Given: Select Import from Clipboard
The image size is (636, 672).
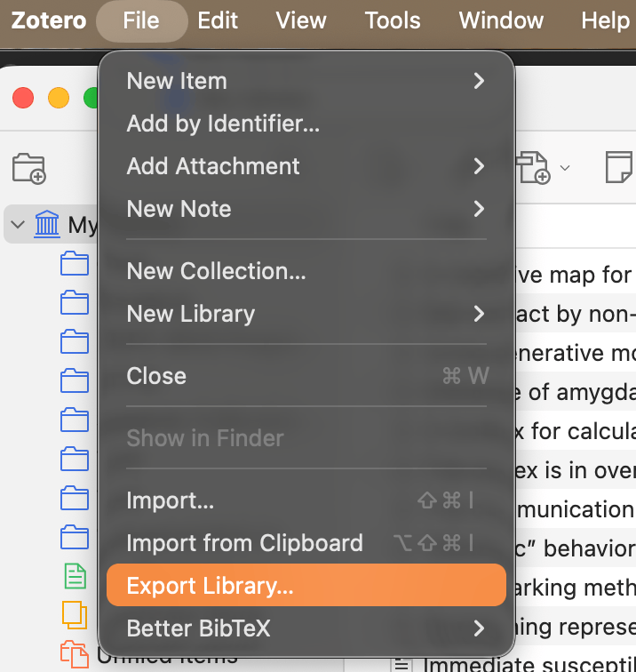Looking at the screenshot, I should coord(306,543).
